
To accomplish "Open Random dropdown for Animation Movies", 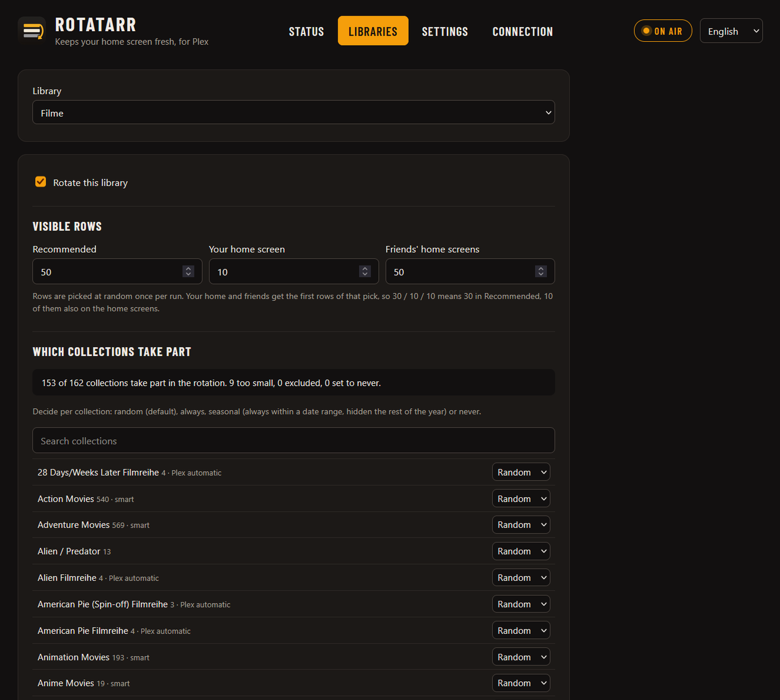I will pyautogui.click(x=521, y=657).
